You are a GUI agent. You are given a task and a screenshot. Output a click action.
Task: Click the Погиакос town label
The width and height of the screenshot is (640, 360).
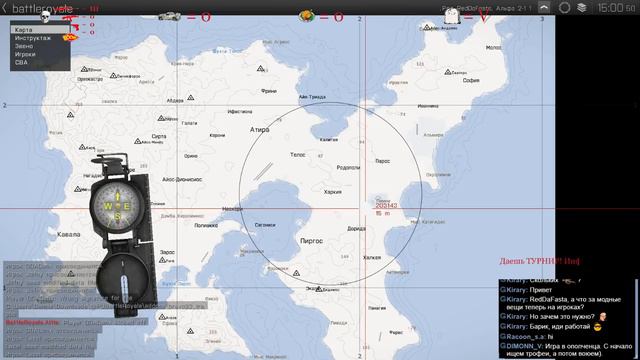(206, 225)
